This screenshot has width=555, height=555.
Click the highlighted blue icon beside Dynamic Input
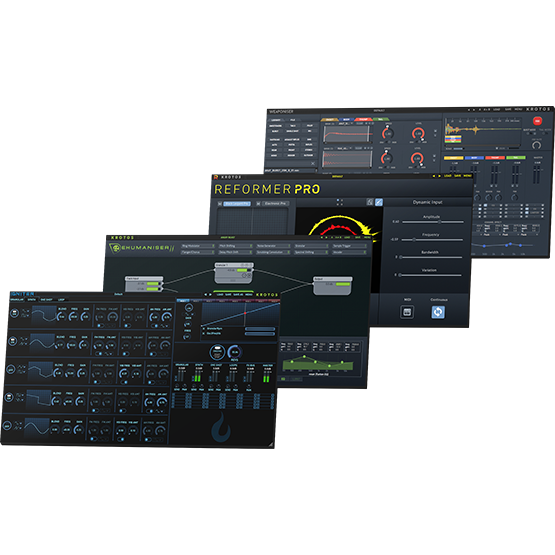click(379, 202)
